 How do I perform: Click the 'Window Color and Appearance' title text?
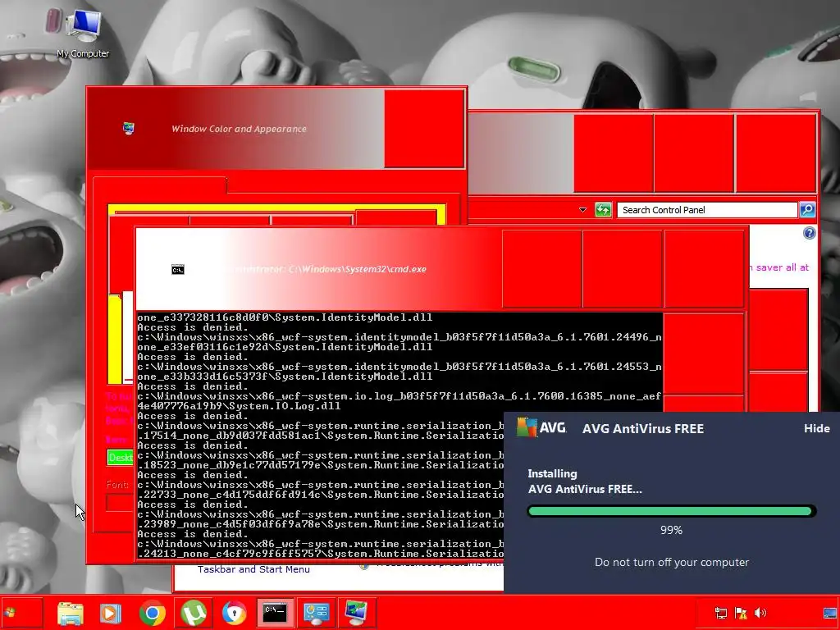[x=239, y=129]
